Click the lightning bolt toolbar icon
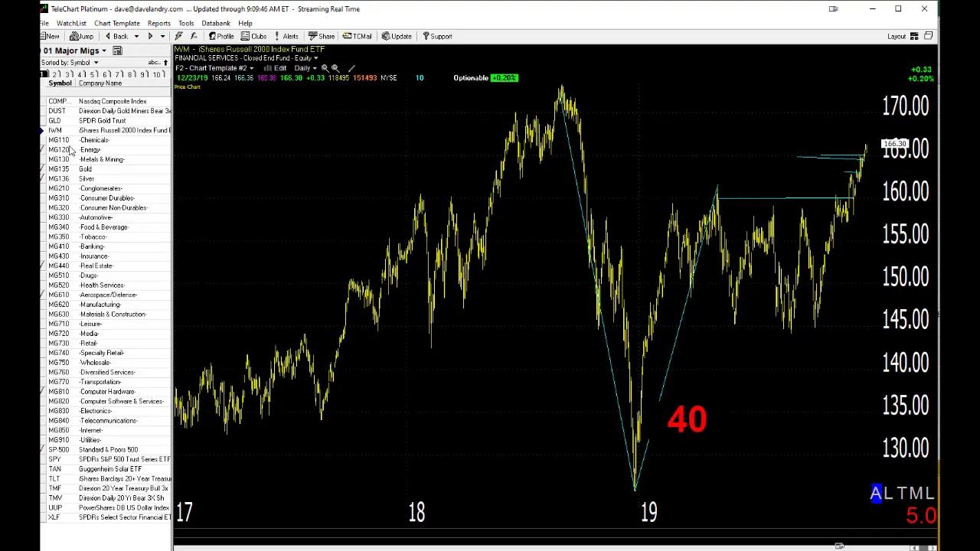The width and height of the screenshot is (980, 551). [179, 36]
